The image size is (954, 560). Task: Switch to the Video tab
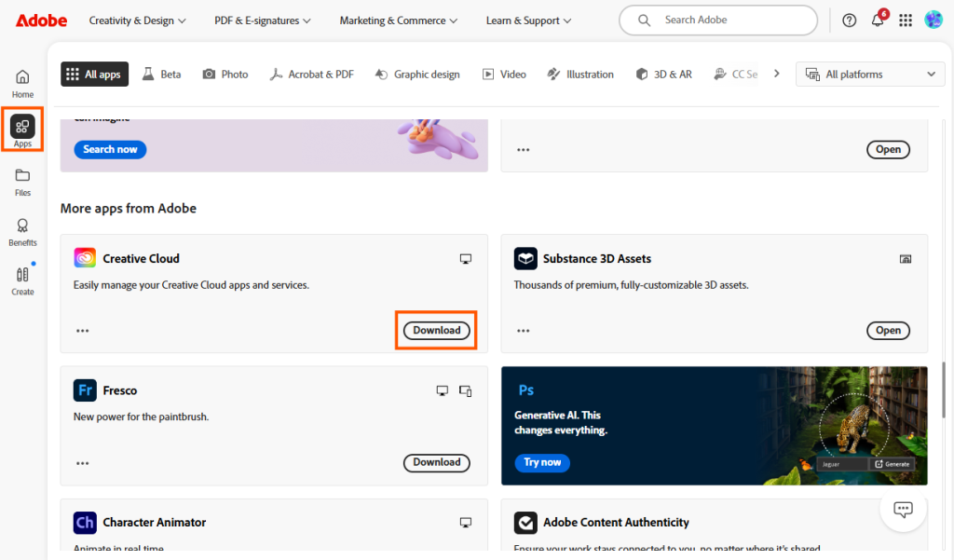pos(504,75)
